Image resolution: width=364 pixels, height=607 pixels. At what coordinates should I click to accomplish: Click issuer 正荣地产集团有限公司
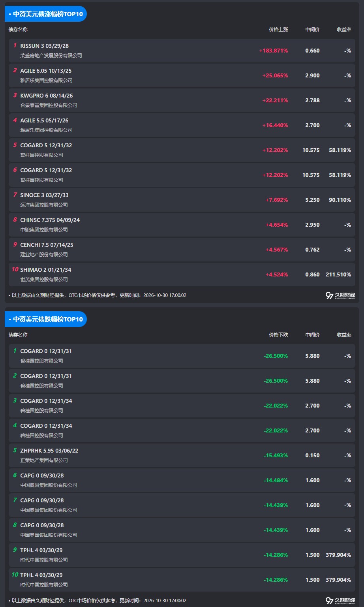click(44, 460)
